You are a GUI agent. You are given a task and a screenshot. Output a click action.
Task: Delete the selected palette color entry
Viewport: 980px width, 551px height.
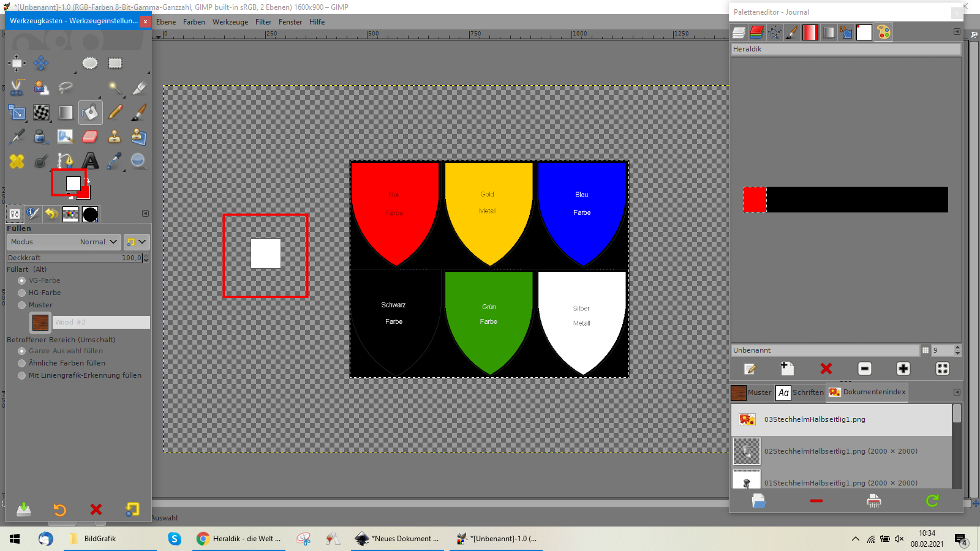pos(826,369)
